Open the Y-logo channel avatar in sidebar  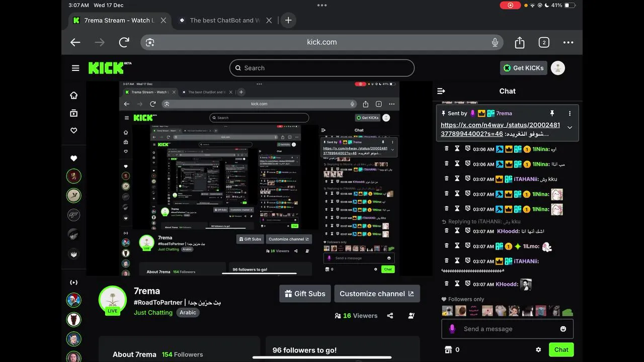coord(74,196)
